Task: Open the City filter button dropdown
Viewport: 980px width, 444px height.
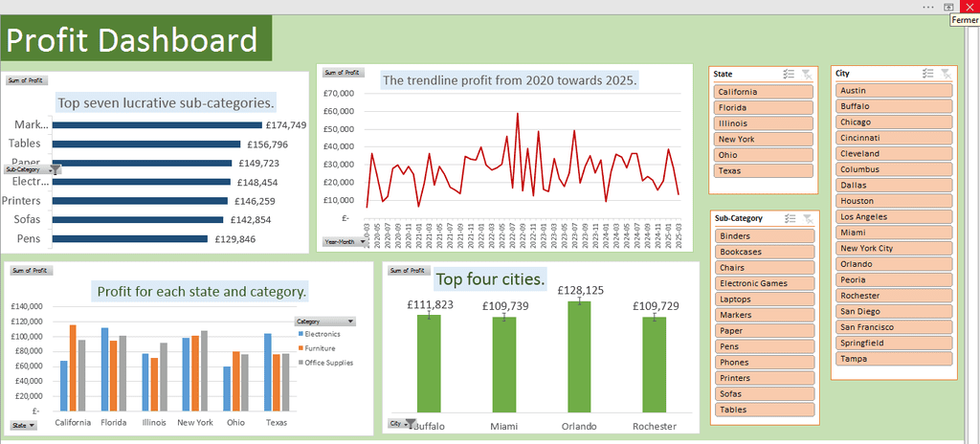Action: click(402, 423)
